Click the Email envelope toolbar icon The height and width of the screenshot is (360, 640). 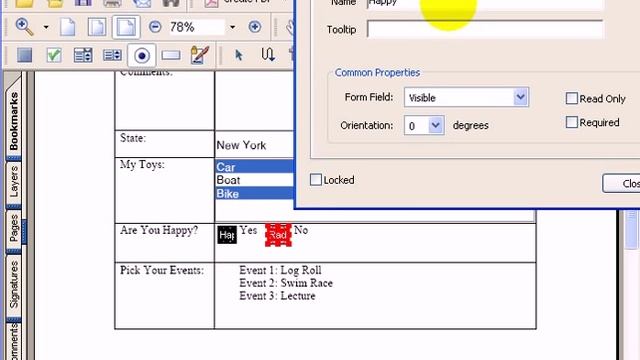coord(142,3)
